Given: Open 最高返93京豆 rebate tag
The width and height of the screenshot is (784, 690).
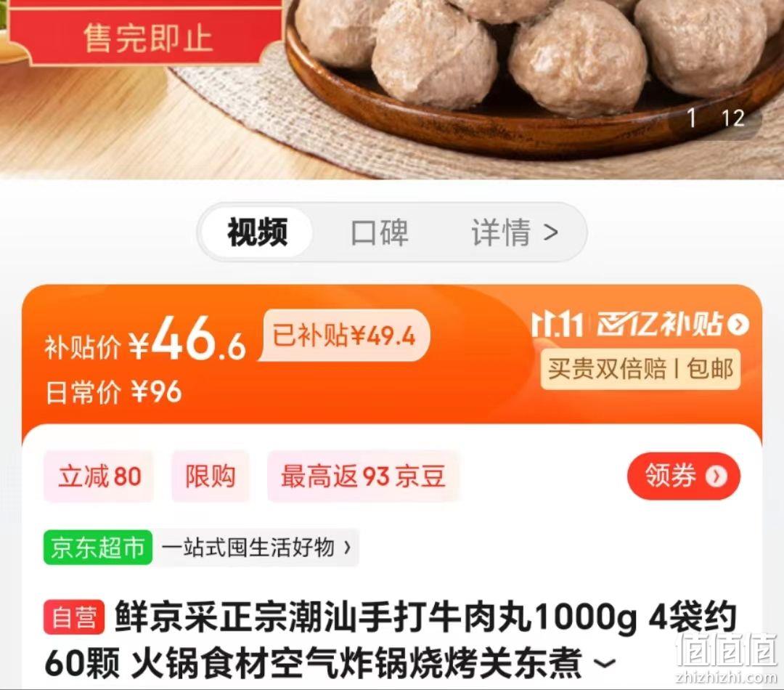Looking at the screenshot, I should coord(362,476).
